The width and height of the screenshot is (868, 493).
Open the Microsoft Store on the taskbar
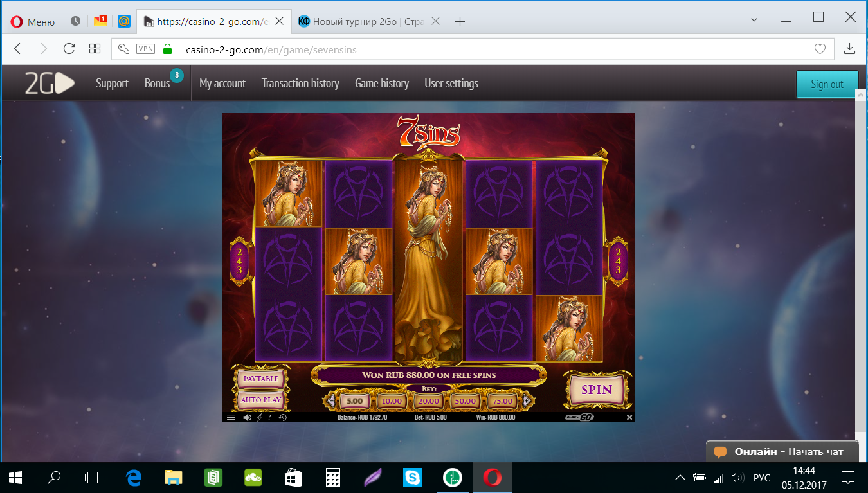pos(293,478)
